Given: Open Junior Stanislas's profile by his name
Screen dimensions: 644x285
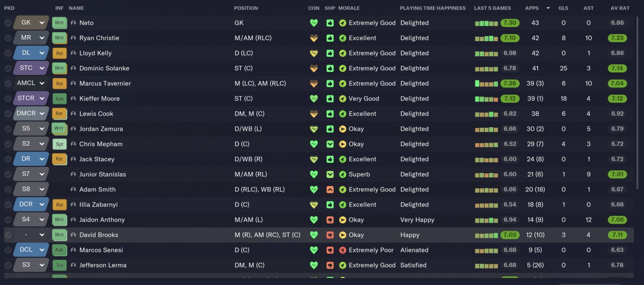Looking at the screenshot, I should (x=103, y=174).
